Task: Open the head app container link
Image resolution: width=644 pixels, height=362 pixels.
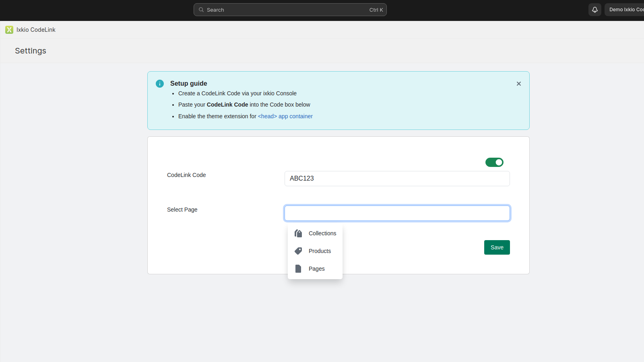Action: coord(285,116)
